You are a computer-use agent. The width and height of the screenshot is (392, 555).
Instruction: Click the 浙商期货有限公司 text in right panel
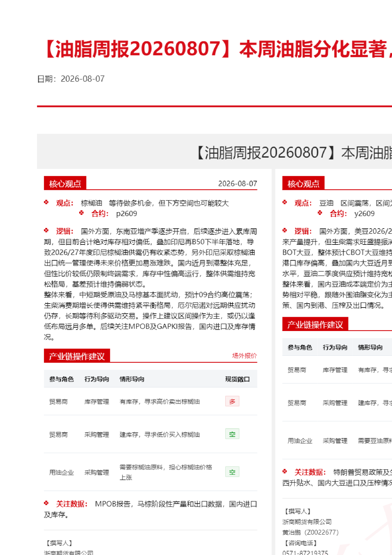(307, 522)
